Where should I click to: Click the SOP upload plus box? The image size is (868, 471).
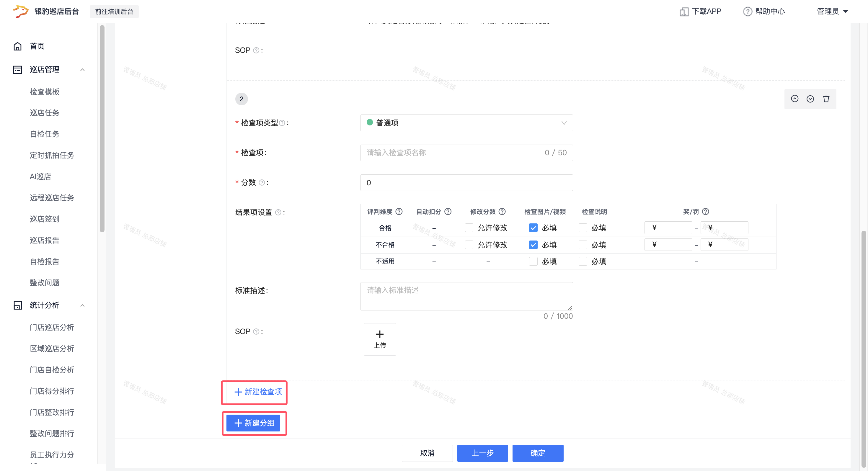pyautogui.click(x=379, y=339)
